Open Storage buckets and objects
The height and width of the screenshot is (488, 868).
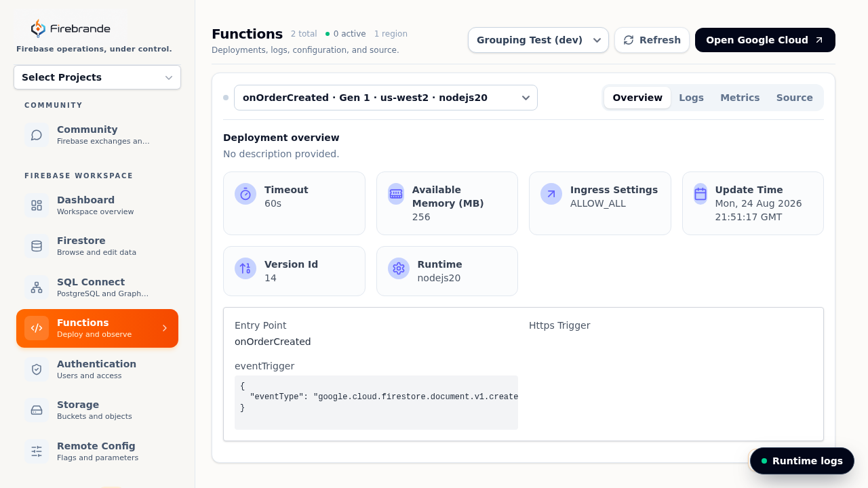coord(97,410)
